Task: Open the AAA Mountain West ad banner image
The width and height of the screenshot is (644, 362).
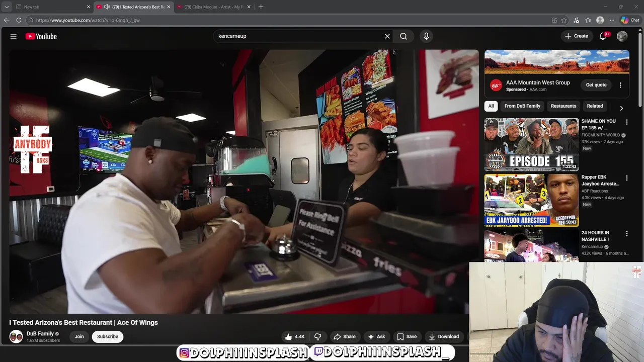Action: (557, 62)
